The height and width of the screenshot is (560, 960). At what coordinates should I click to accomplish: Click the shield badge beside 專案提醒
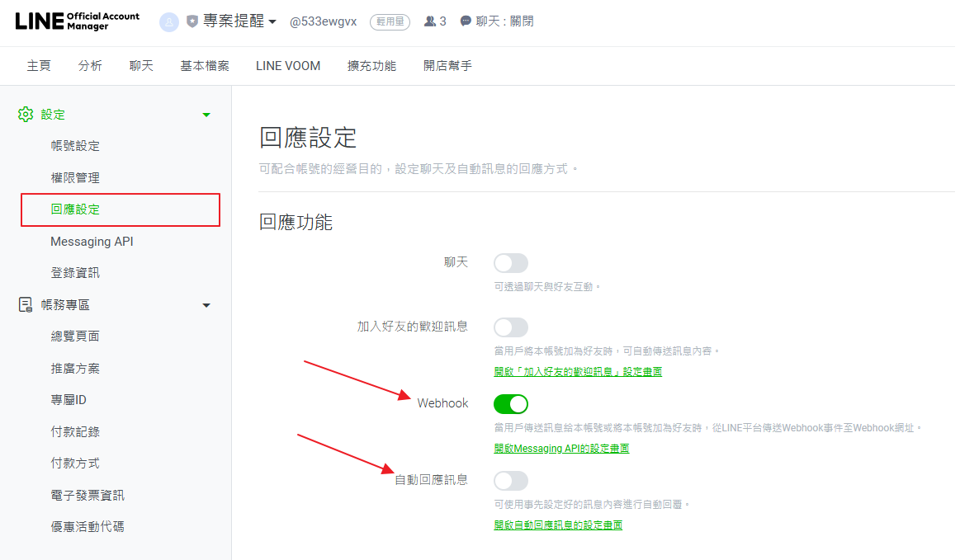point(192,21)
